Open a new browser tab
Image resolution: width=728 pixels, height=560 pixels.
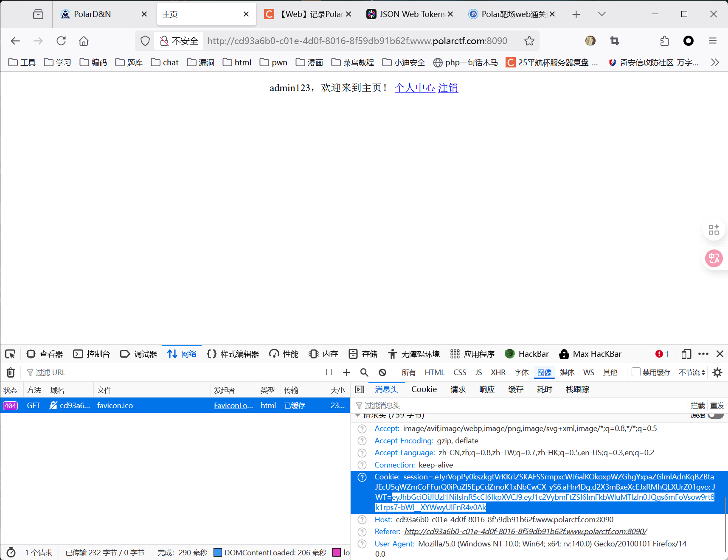576,14
